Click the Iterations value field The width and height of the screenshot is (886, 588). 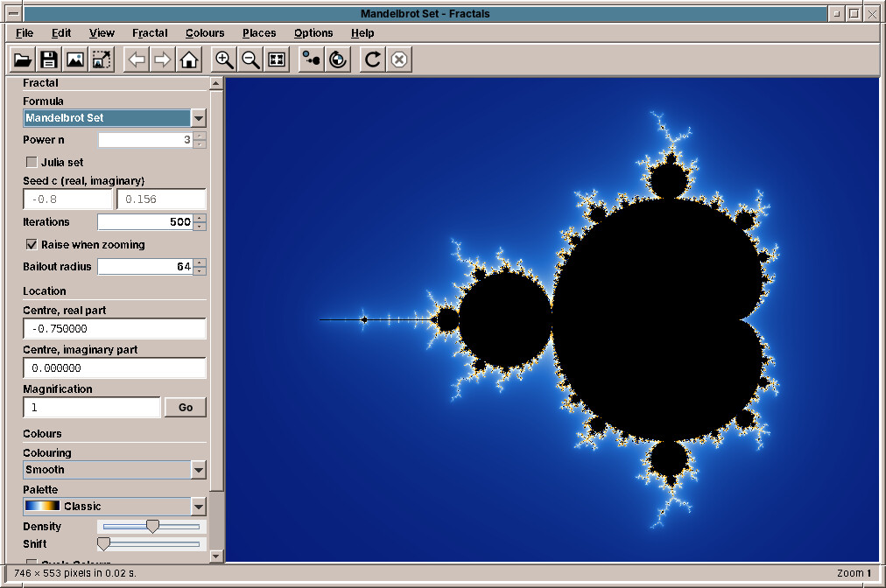(145, 222)
